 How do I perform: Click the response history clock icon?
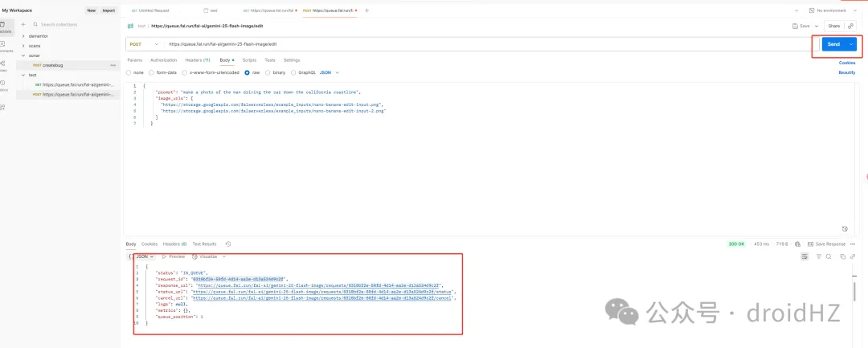click(228, 244)
